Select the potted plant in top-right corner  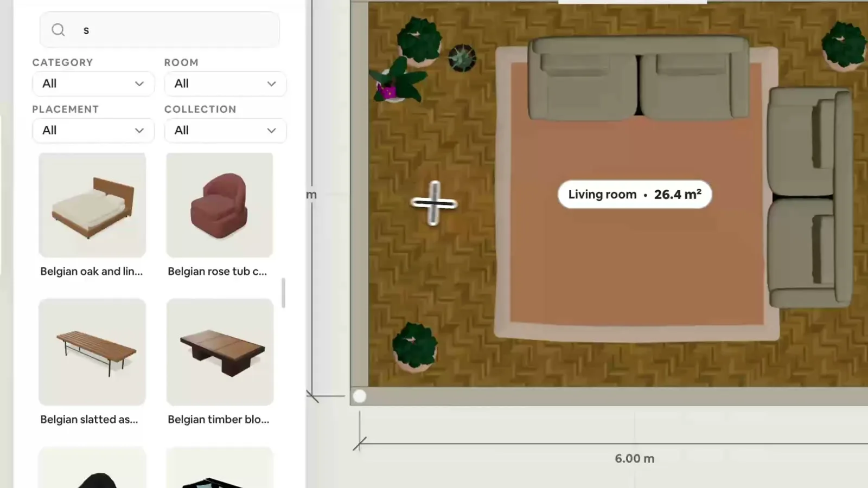(x=844, y=46)
